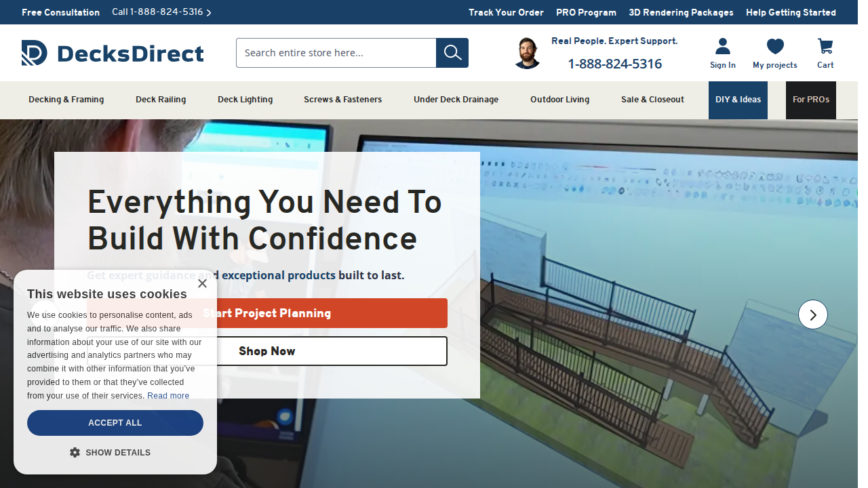Click the support agent avatar photo
This screenshot has width=868, height=488.
[527, 53]
